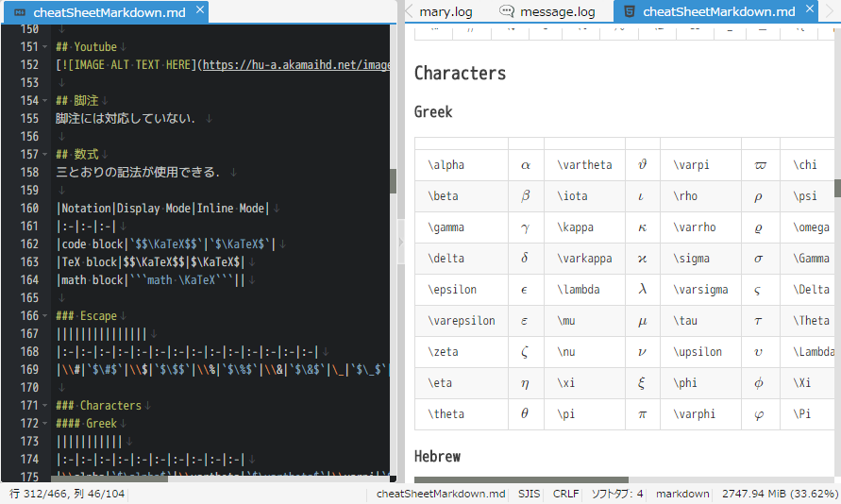This screenshot has height=504, width=841.
Task: Change the markdown language mode
Action: [682, 494]
